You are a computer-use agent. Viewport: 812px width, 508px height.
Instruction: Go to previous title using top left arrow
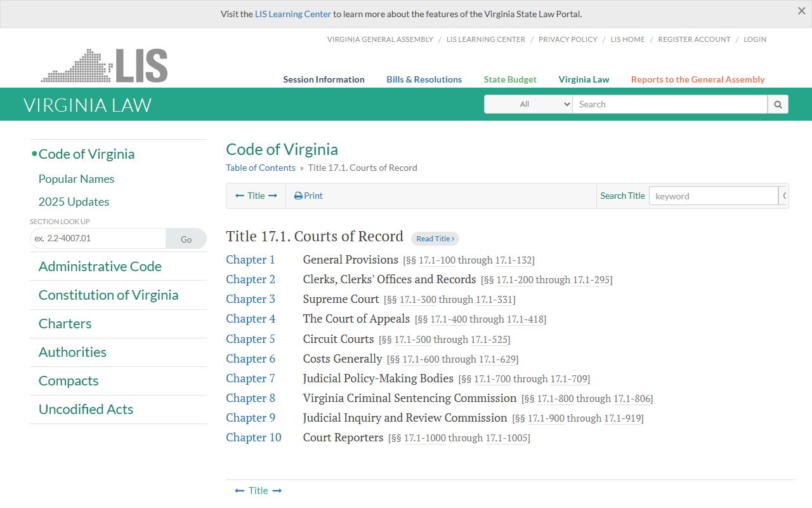[240, 196]
